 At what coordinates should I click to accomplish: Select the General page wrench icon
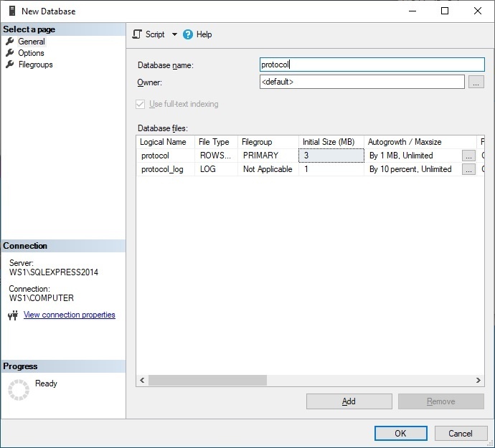[10, 41]
